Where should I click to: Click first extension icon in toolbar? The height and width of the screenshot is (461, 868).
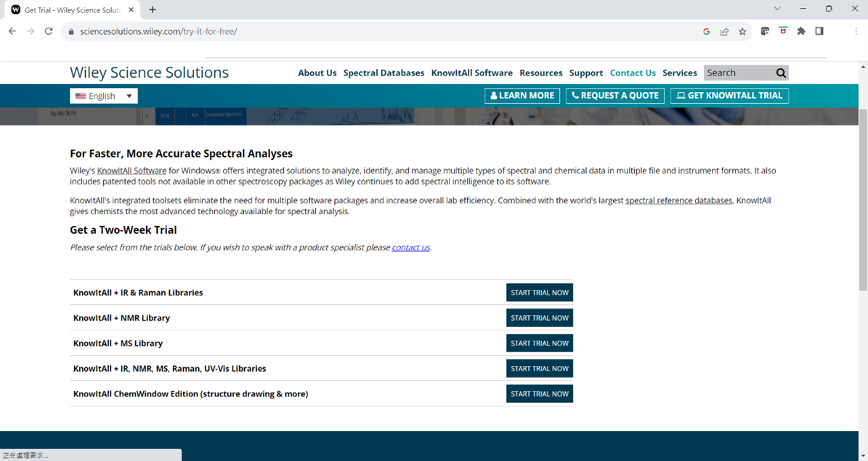pyautogui.click(x=765, y=31)
